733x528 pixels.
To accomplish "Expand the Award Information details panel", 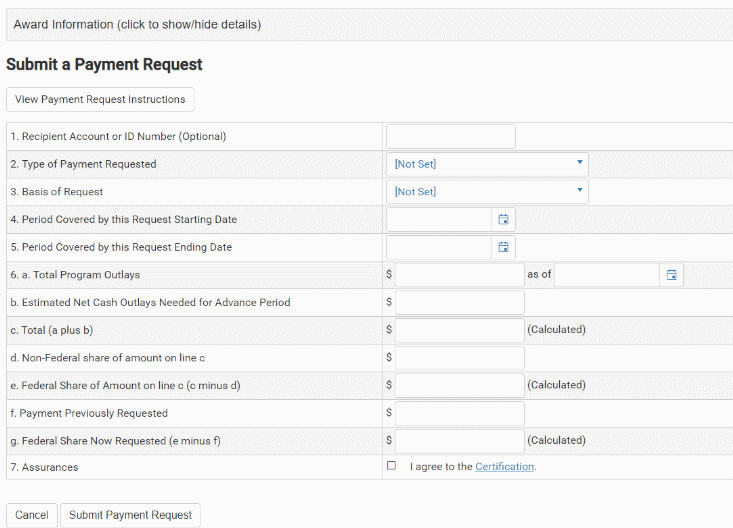I will [137, 24].
